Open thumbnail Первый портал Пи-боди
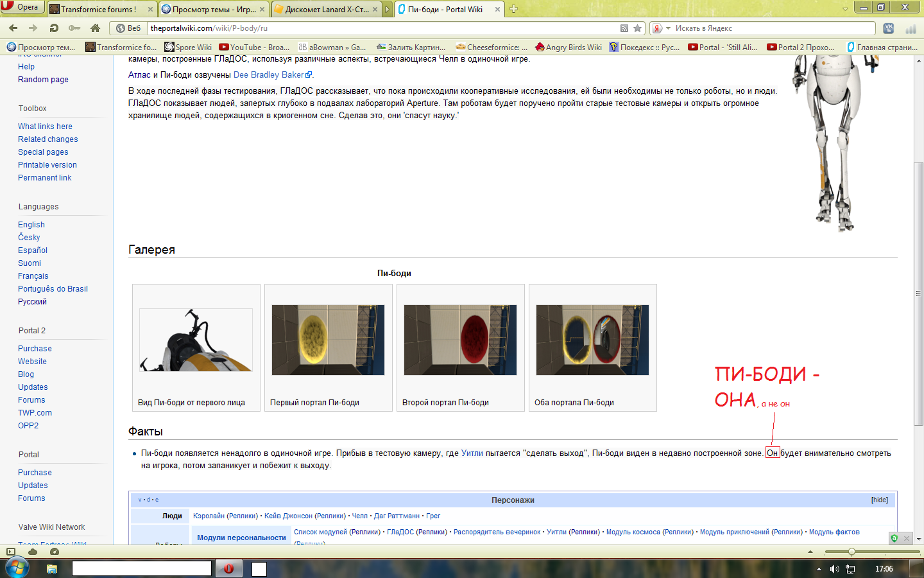This screenshot has width=924, height=578. [x=328, y=340]
